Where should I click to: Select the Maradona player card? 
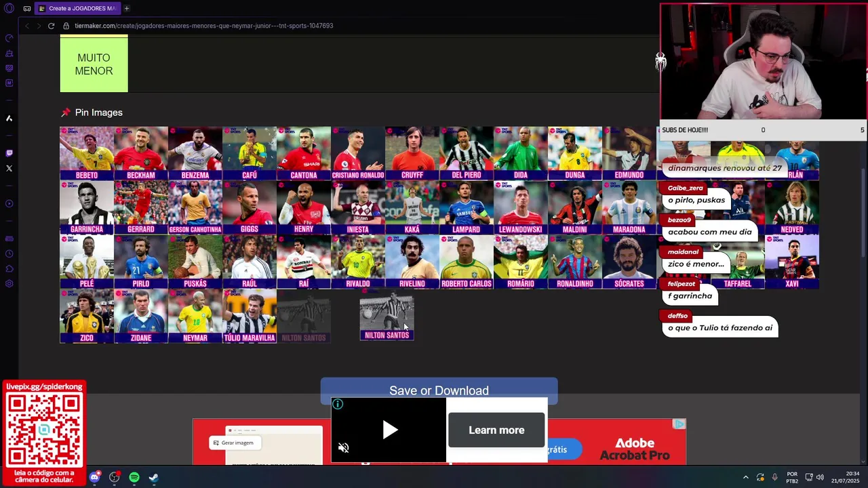coord(629,207)
